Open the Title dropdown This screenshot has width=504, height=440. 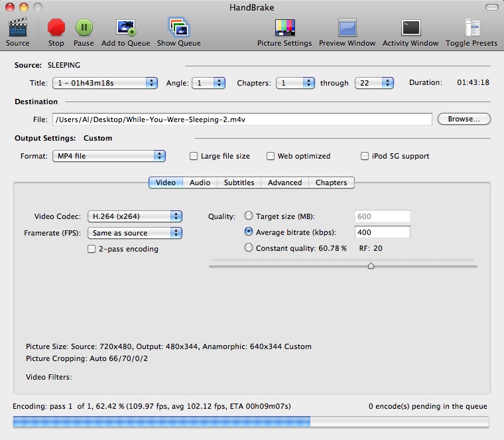pos(105,83)
